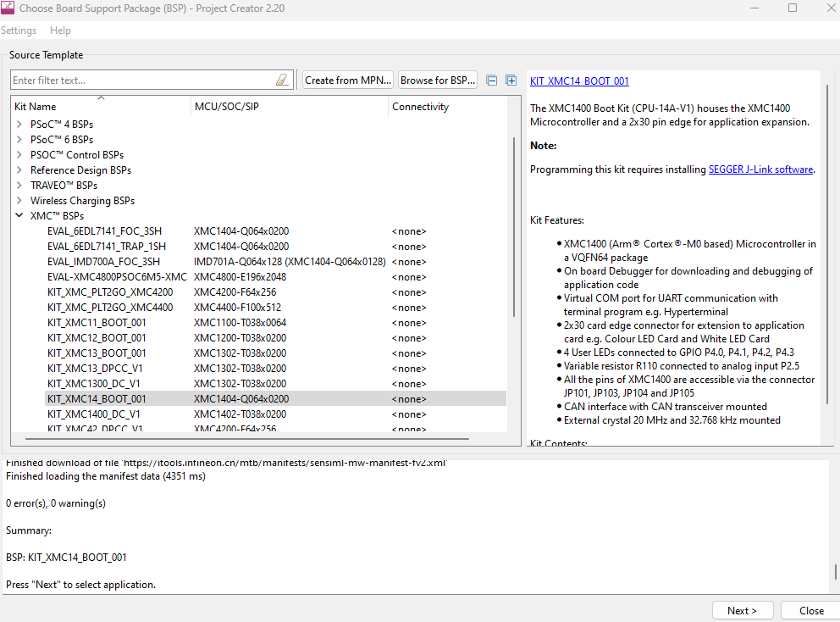
Task: Expand Wireless Charging BSPs group
Action: (19, 201)
